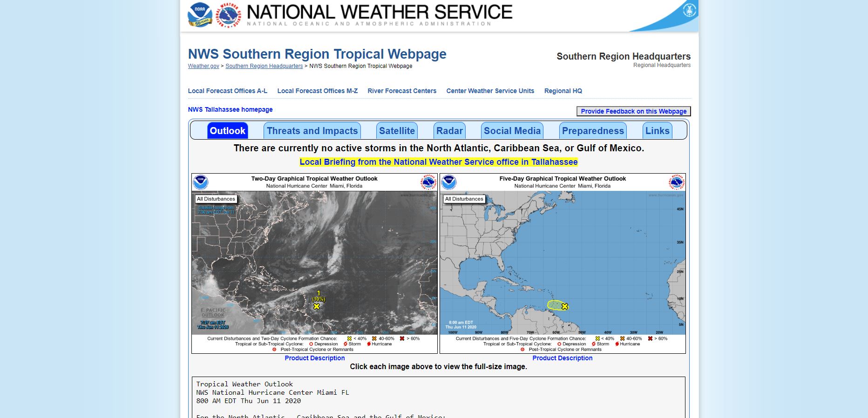Click the yellow X disturbance marker on satellite map
Image resolution: width=868 pixels, height=418 pixels.
click(x=317, y=306)
